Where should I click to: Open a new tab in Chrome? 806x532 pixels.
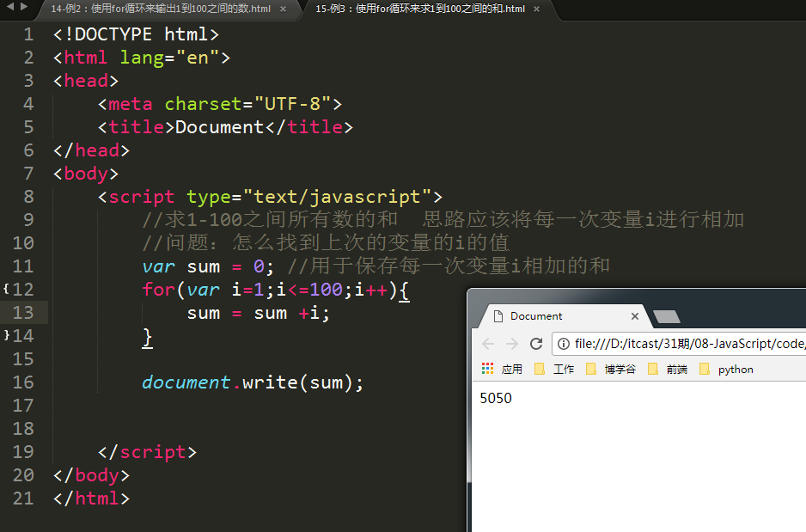click(667, 316)
